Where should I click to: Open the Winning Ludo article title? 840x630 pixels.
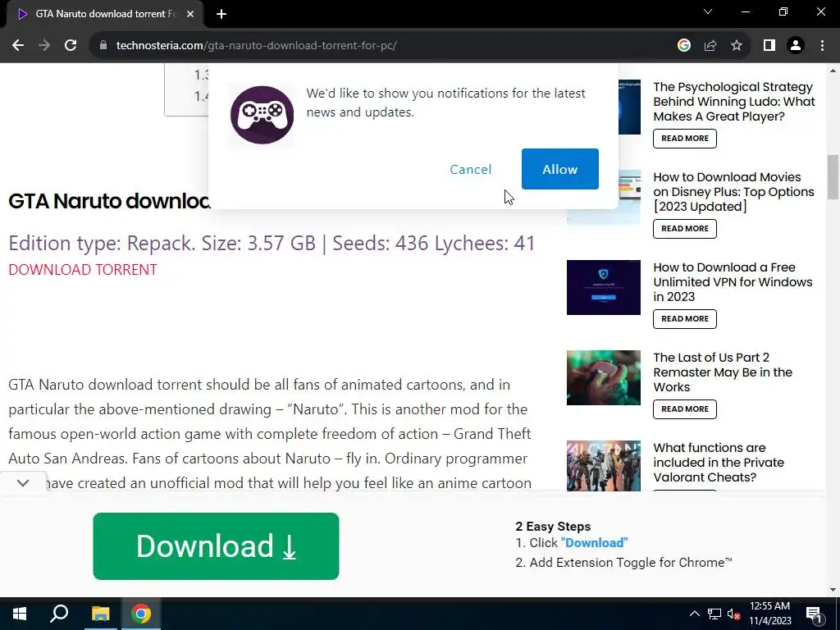coord(734,101)
